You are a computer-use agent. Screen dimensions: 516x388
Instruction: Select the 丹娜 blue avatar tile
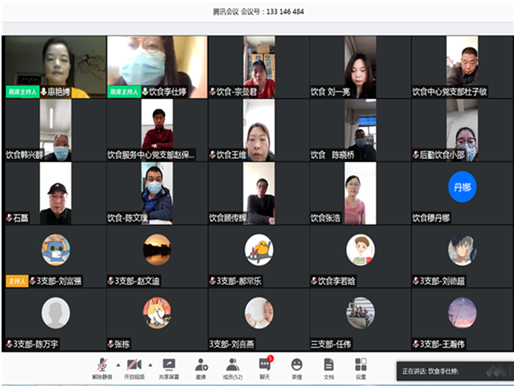(462, 187)
